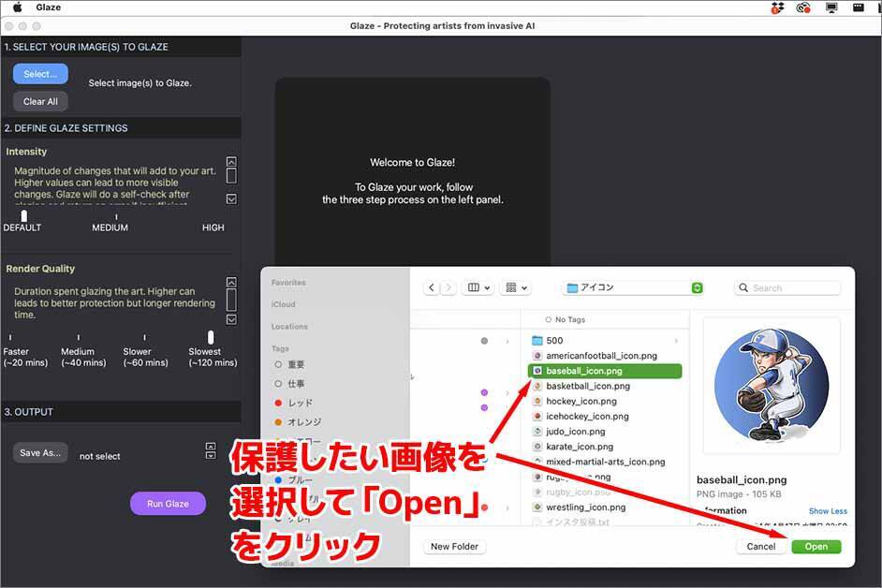Set Intensity slider to MEDIUM
Image resolution: width=882 pixels, height=588 pixels.
tap(116, 217)
